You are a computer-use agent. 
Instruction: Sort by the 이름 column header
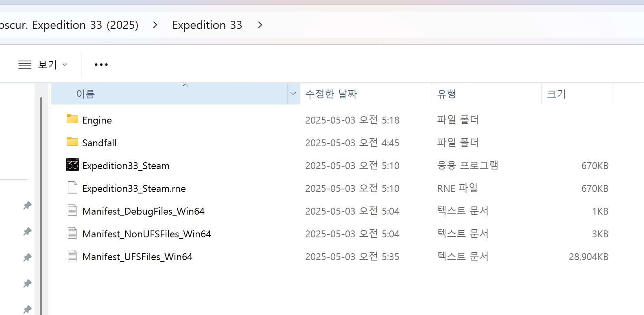(x=169, y=94)
